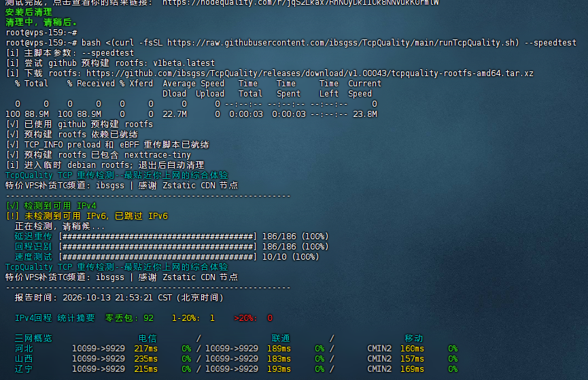Click the curl header % Received
Screen dimensions: 588x380
[91, 84]
